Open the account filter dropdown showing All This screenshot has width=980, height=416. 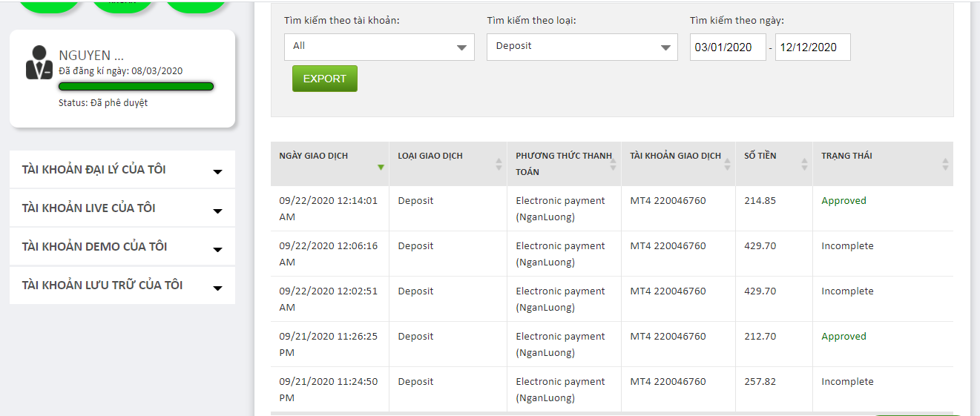pyautogui.click(x=379, y=47)
